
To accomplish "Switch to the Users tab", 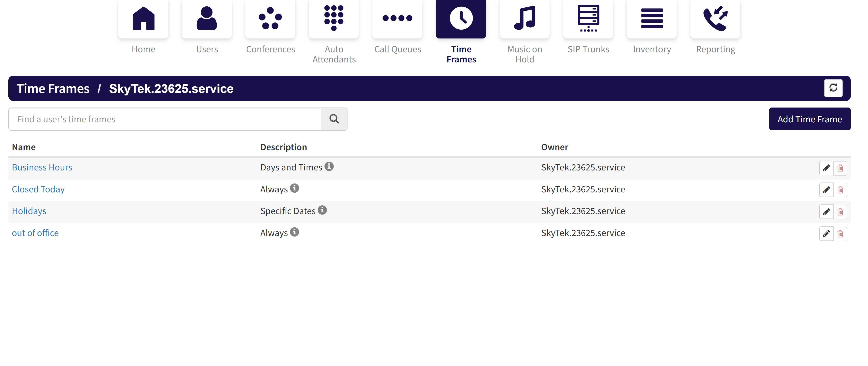I will pyautogui.click(x=207, y=19).
